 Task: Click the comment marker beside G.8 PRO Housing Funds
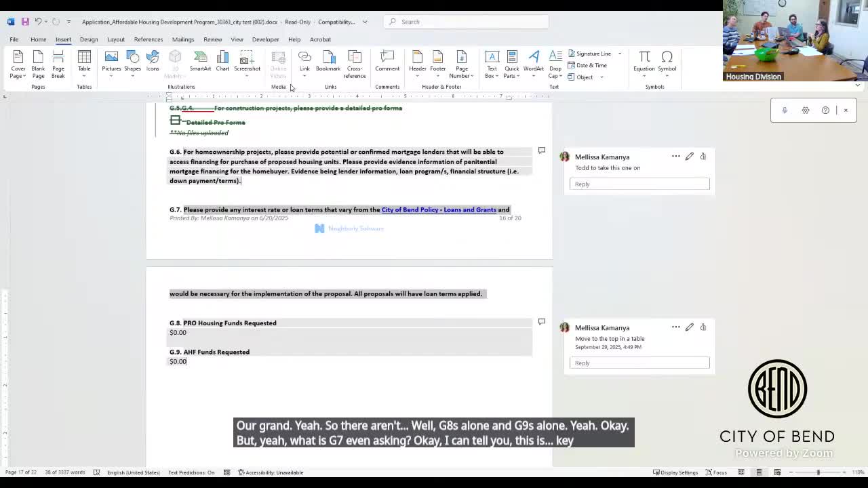tap(541, 321)
